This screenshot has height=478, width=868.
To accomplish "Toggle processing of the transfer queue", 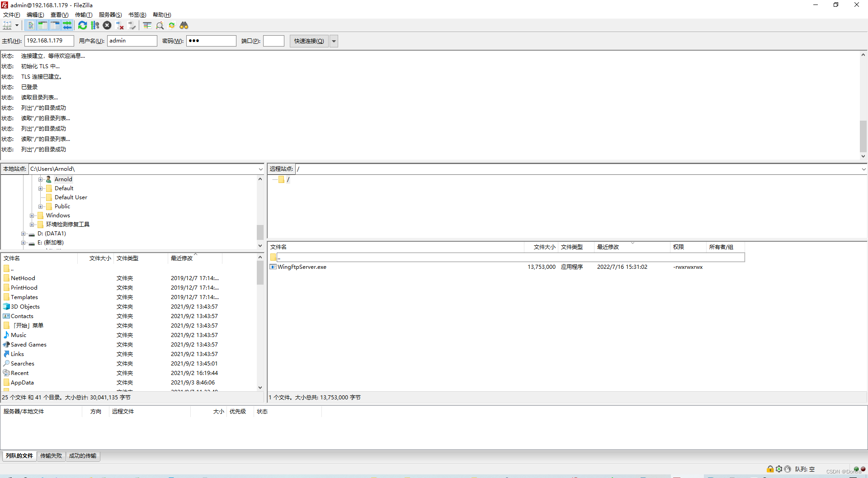I will (x=95, y=25).
